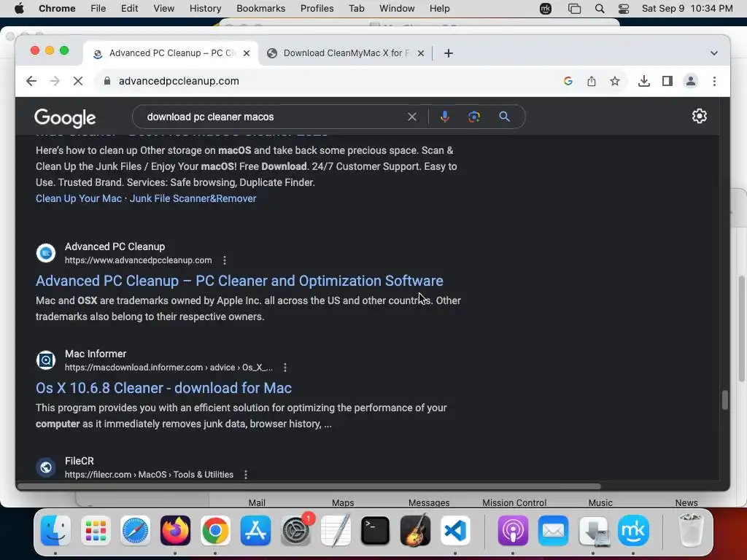Search by image with Lens icon
This screenshot has height=560, width=747.
pyautogui.click(x=474, y=117)
